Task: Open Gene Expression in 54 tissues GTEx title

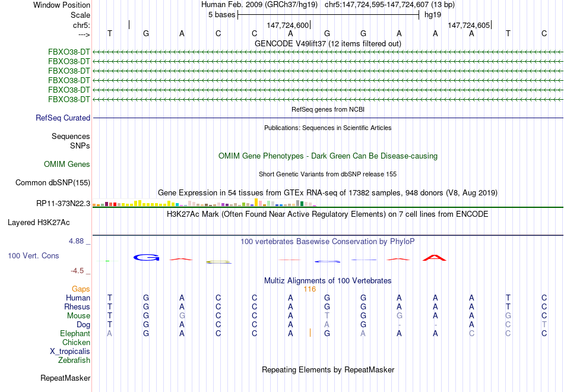Action: 328,192
